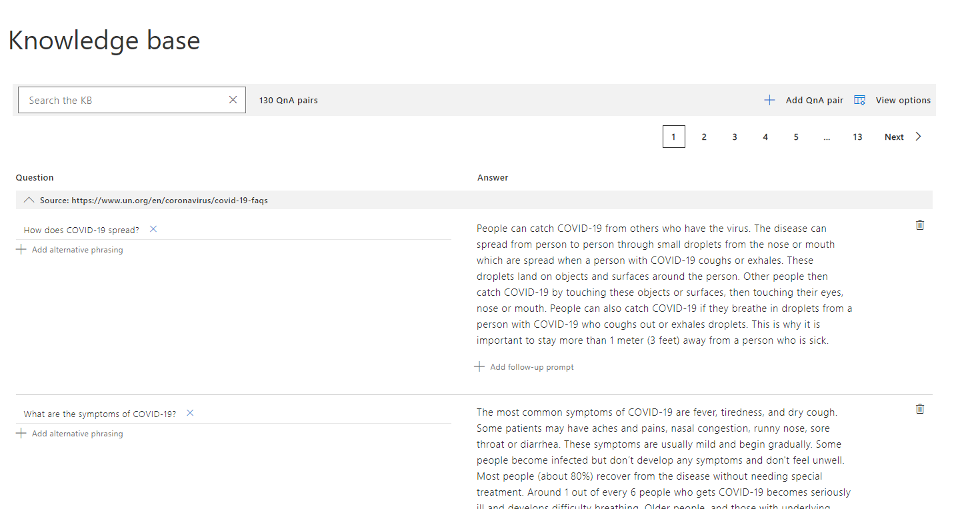Delete the symptoms of COVID-19 QnA pair
The image size is (980, 509).
tap(919, 408)
